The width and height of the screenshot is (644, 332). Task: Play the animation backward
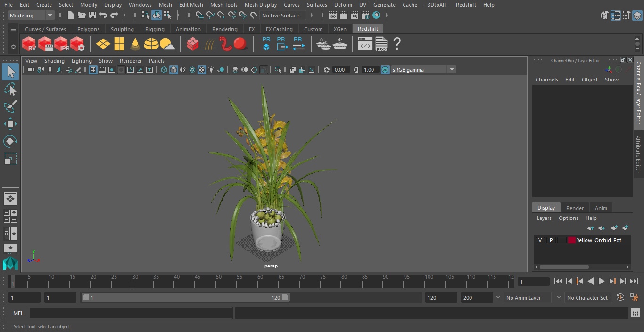coord(590,281)
